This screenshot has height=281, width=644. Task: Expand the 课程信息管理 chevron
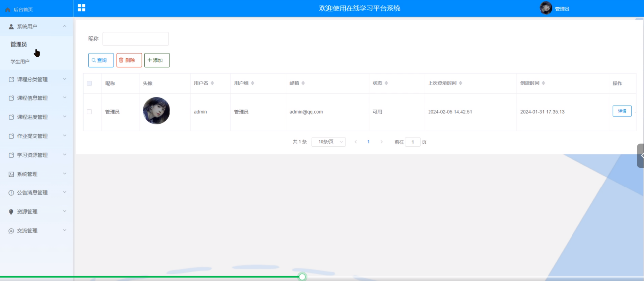[65, 98]
